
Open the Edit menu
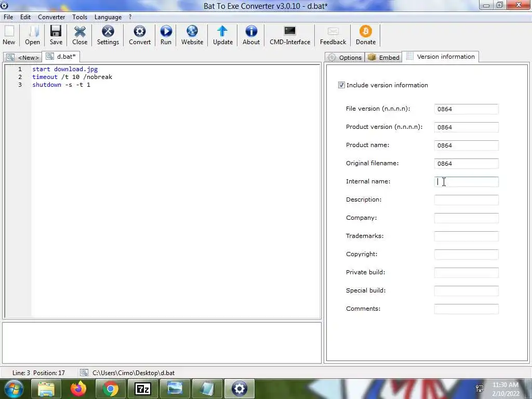(25, 17)
